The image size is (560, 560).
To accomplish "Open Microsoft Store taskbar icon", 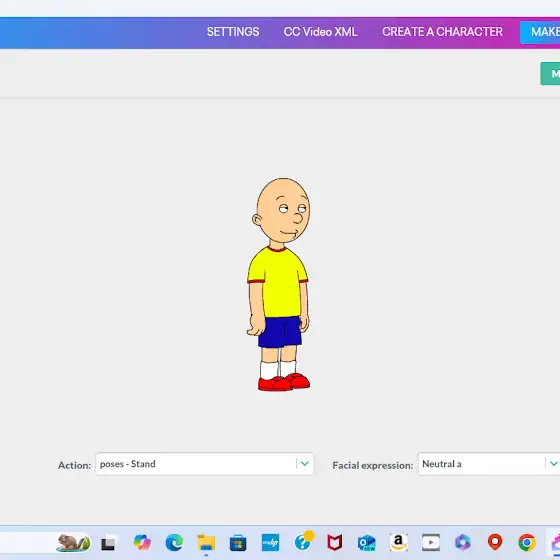I will click(x=238, y=543).
